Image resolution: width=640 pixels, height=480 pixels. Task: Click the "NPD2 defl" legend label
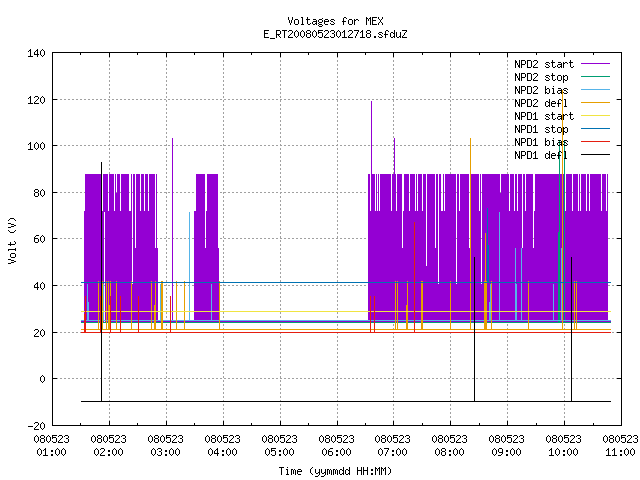tap(541, 103)
